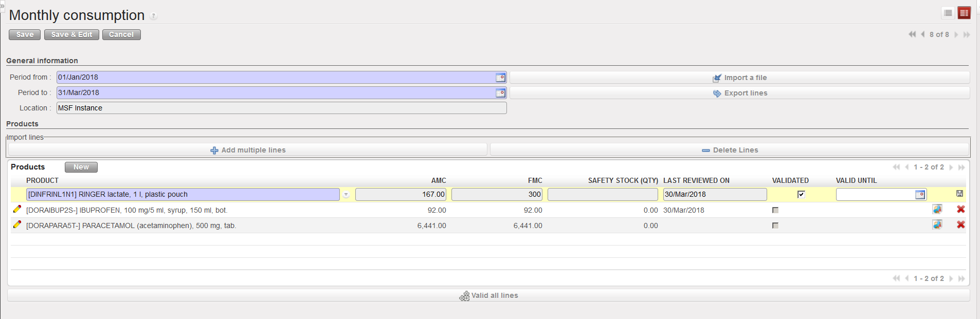Screen dimensions: 980x319
Task: Uncheck Validated box for RINGER lactate
Action: 801,194
